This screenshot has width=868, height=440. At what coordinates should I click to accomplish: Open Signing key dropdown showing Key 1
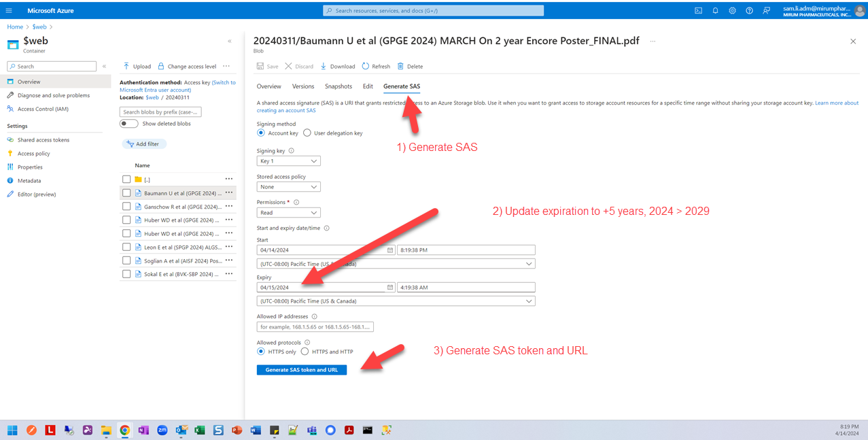coord(289,161)
